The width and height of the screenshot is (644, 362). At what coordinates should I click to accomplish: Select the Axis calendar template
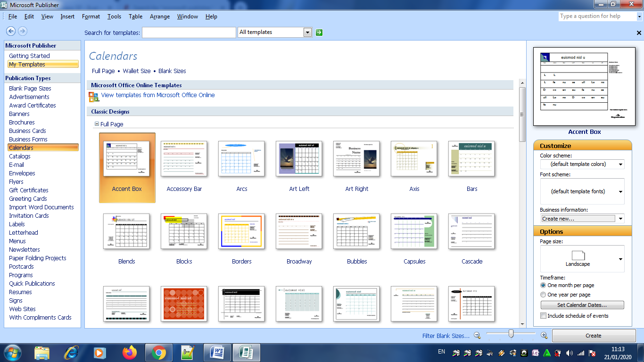(414, 167)
